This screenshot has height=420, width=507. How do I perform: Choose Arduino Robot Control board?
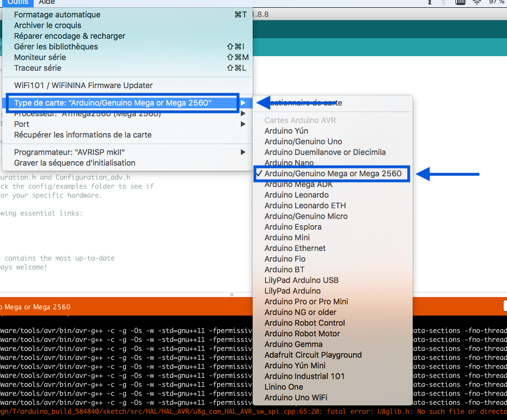click(333, 323)
